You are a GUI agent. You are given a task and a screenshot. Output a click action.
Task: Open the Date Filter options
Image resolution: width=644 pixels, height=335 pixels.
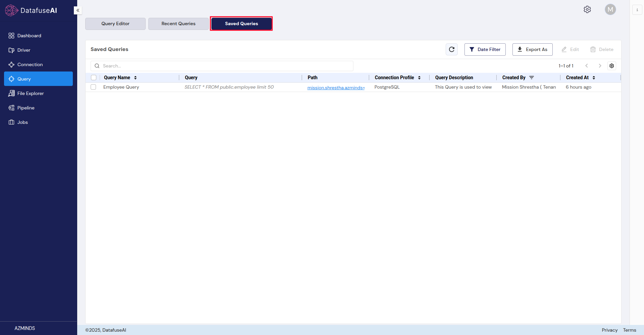coord(485,49)
